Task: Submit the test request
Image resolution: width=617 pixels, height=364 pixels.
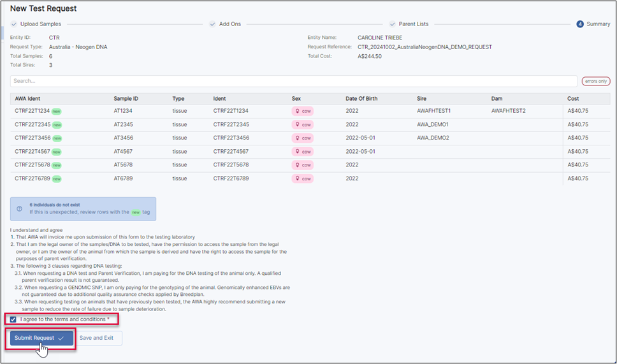Action: coord(41,338)
